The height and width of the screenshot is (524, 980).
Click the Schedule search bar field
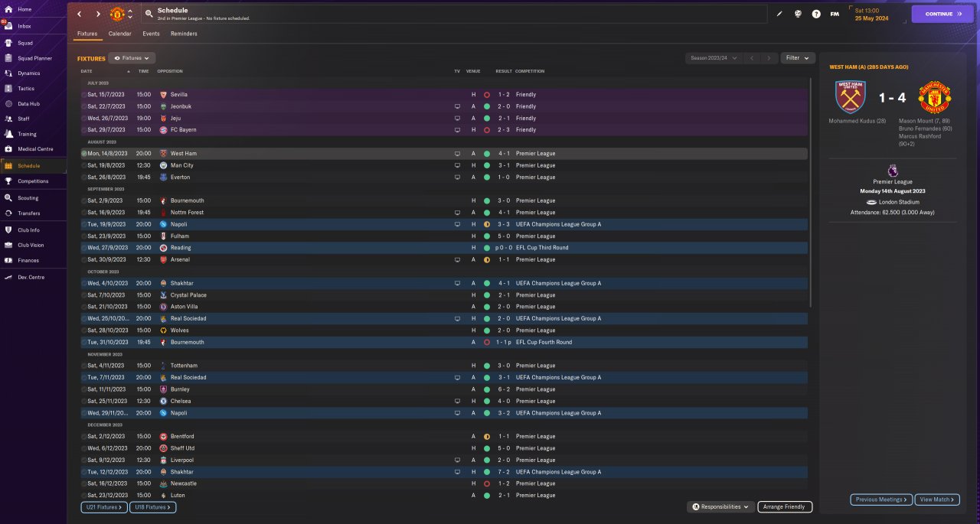[454, 14]
